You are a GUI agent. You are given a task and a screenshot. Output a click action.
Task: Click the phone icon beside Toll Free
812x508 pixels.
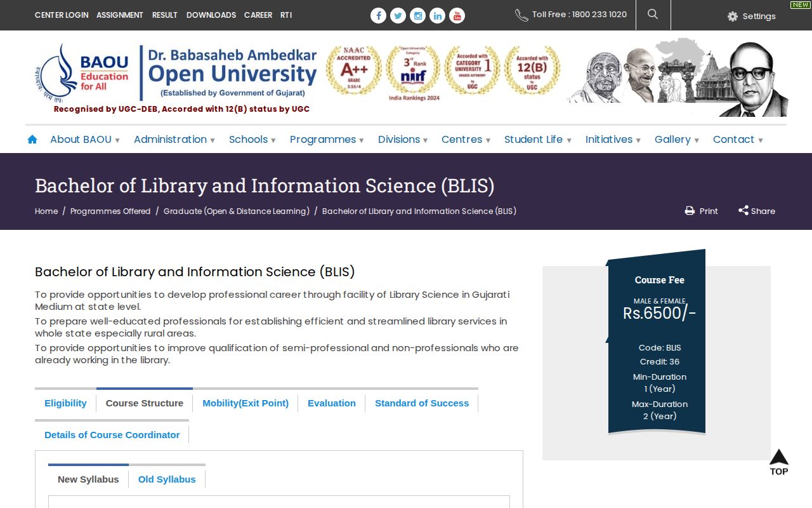coord(521,15)
